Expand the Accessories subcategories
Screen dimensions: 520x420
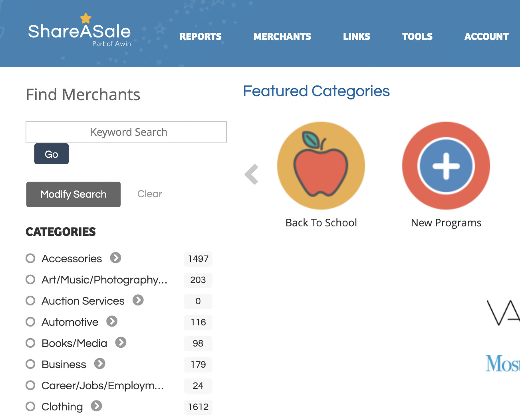pos(115,258)
